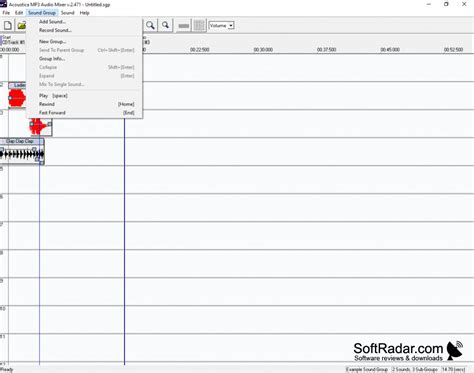Click the red hexagonal waveform on track 2
Image resolution: width=474 pixels, height=373 pixels.
point(17,98)
